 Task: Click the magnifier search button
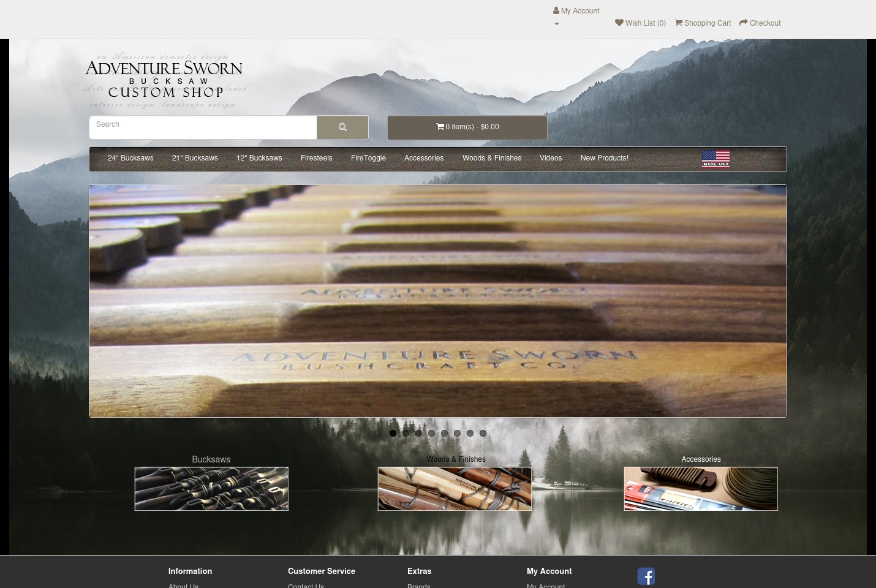pos(342,127)
